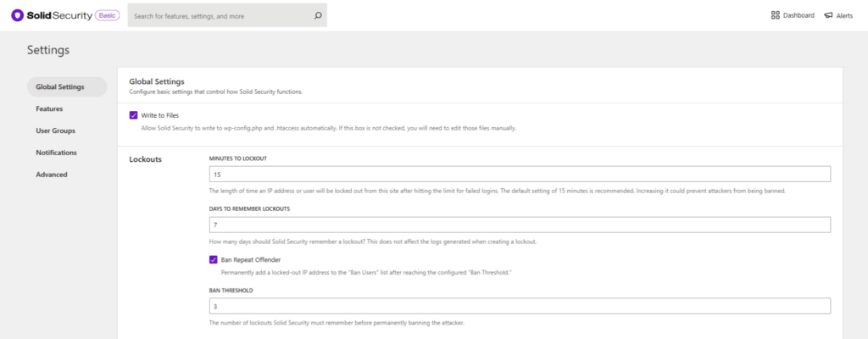
Task: Open the Alerts text link
Action: point(844,15)
